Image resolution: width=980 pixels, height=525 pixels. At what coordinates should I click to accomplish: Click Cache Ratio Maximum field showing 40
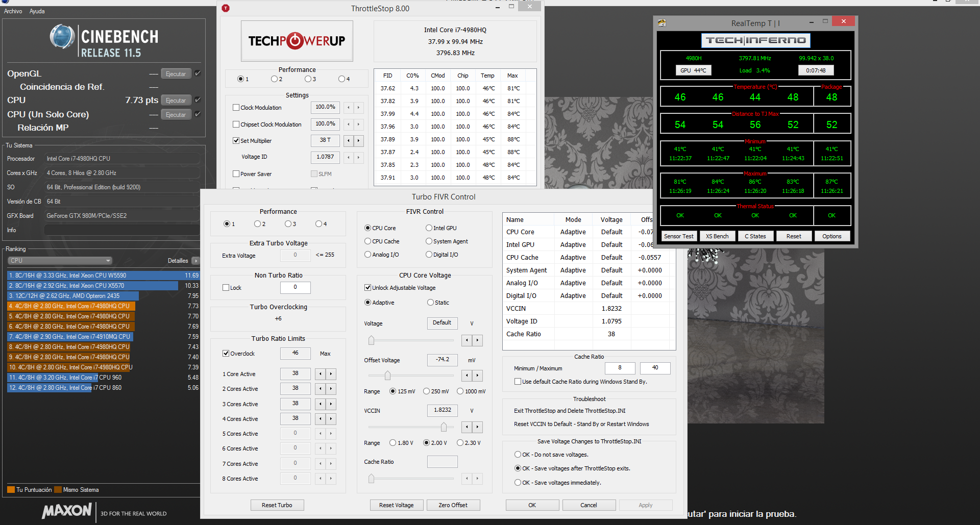point(655,368)
